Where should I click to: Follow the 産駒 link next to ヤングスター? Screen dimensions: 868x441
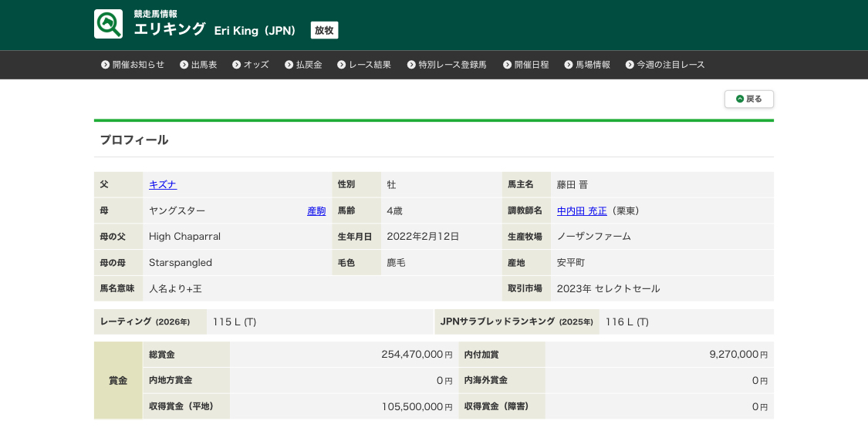[316, 210]
